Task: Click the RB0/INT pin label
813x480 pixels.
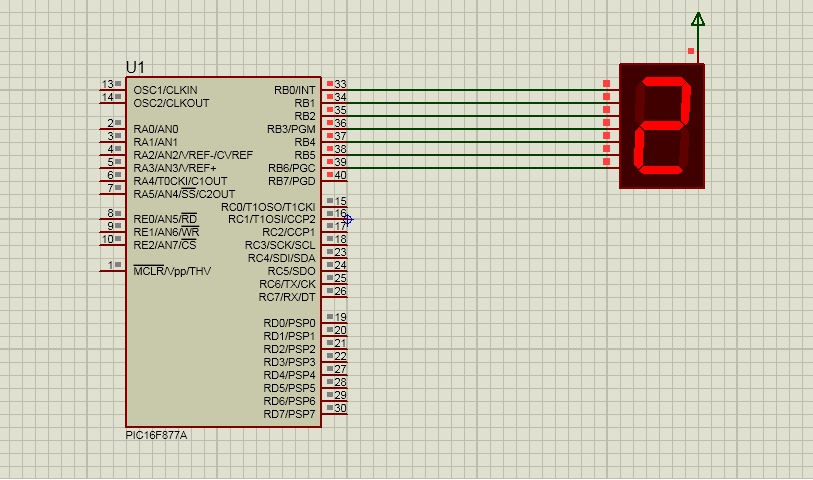Action: point(295,90)
